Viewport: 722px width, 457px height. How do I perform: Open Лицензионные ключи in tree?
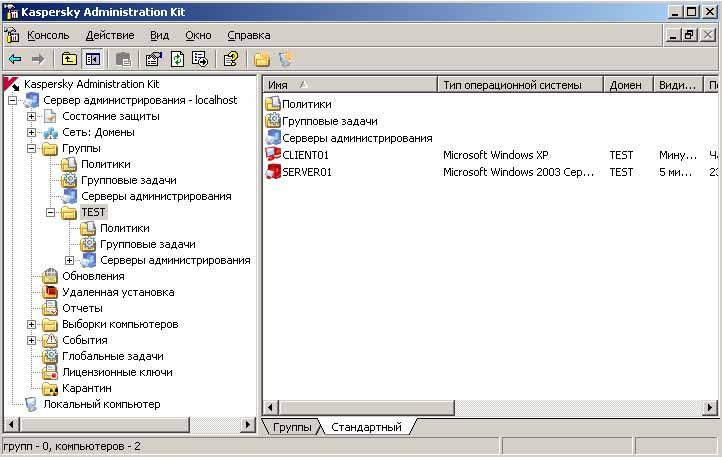(117, 372)
